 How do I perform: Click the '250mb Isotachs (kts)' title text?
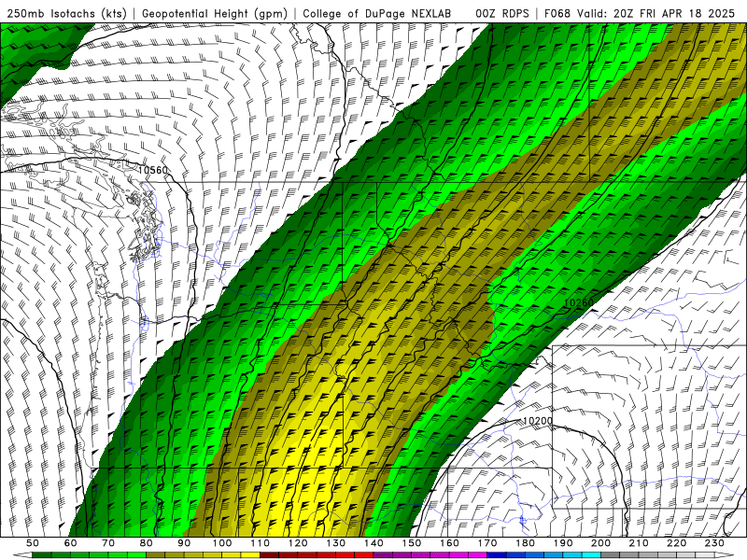coord(66,14)
